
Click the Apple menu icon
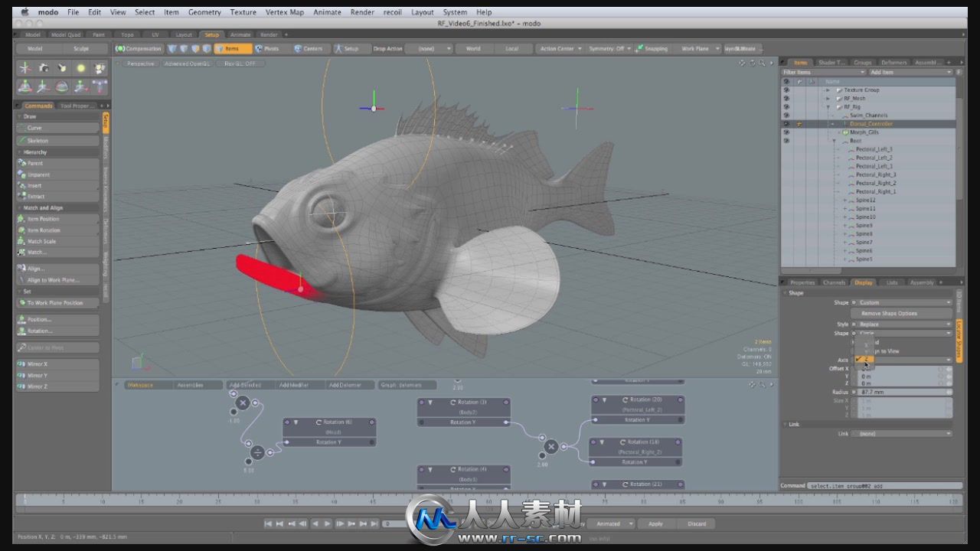click(x=25, y=12)
